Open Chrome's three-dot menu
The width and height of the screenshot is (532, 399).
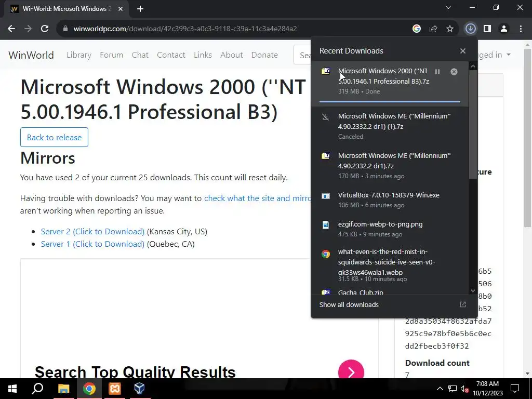pos(521,29)
